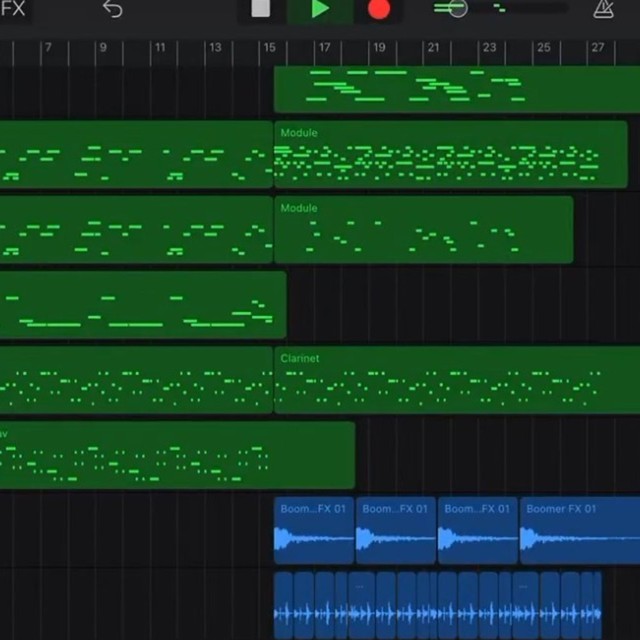Screen dimensions: 640x640
Task: Select the chopped audio regions in bottom track
Action: tap(438, 606)
